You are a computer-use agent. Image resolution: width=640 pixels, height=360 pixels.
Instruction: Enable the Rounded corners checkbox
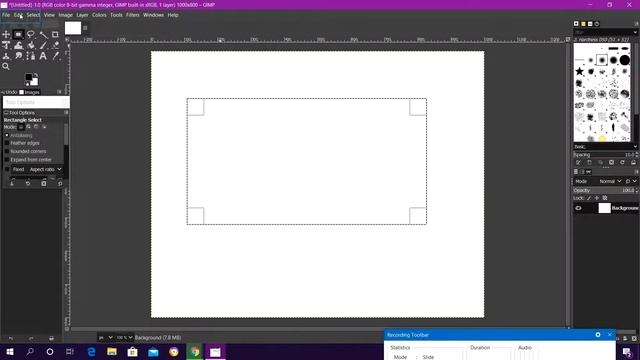tap(7, 151)
